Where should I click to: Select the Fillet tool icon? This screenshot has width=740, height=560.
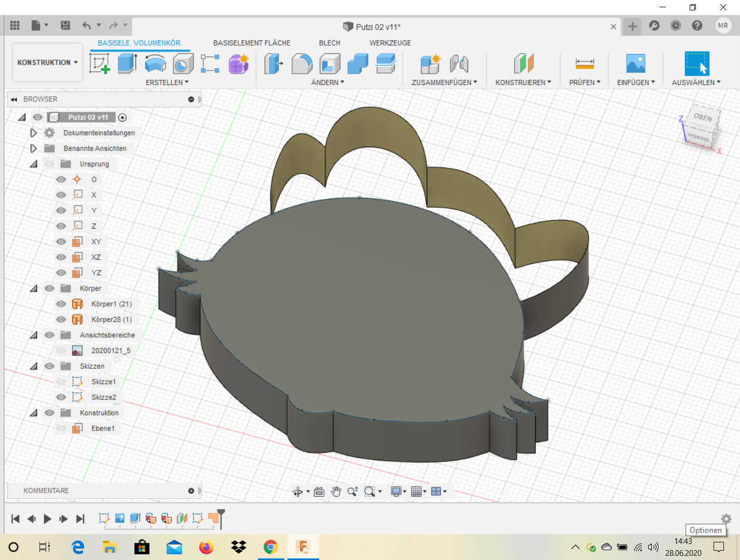point(302,64)
